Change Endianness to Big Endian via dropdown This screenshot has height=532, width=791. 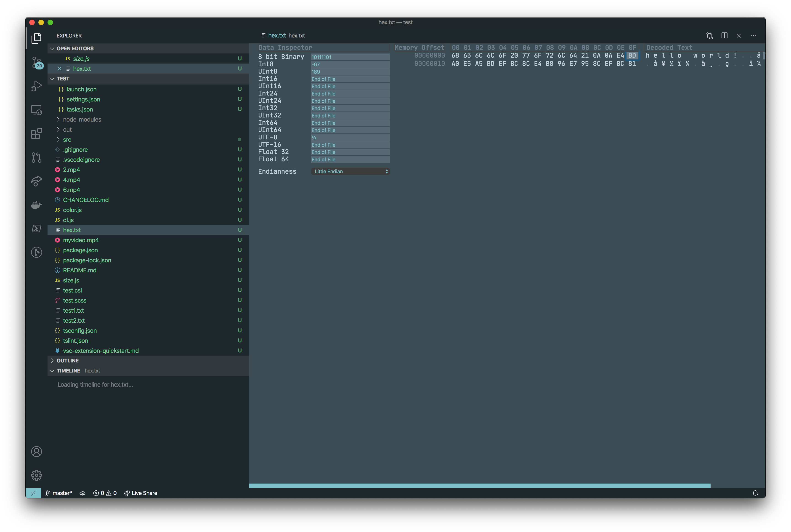[350, 171]
